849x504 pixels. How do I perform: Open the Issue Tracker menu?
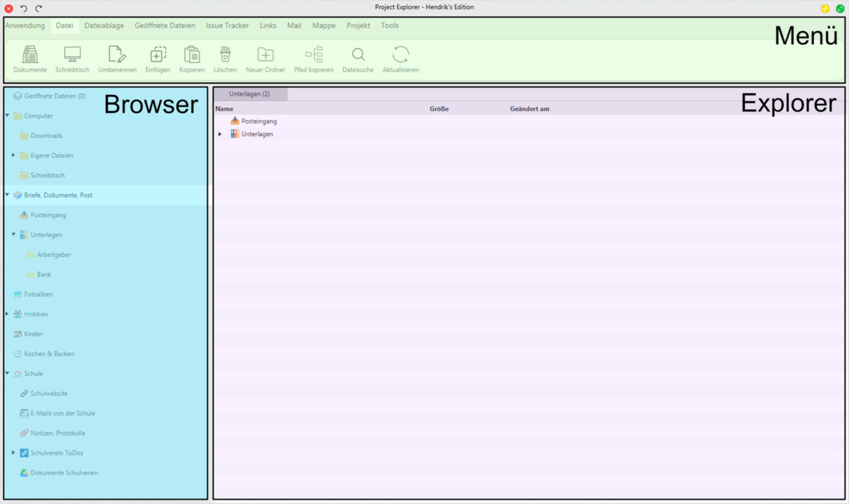(x=227, y=25)
